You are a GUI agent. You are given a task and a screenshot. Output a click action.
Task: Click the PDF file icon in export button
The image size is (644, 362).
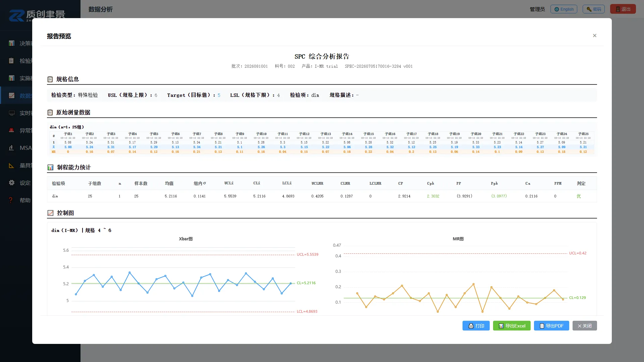click(542, 326)
